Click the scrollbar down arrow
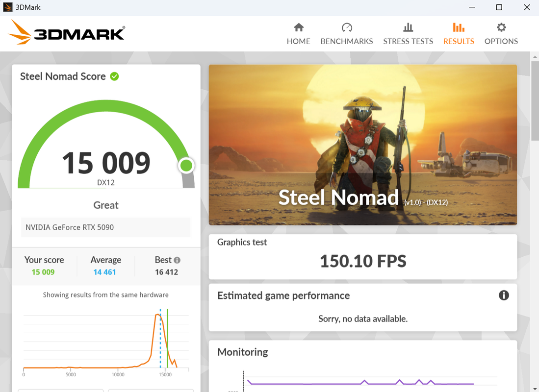539x392 pixels. pyautogui.click(x=535, y=388)
